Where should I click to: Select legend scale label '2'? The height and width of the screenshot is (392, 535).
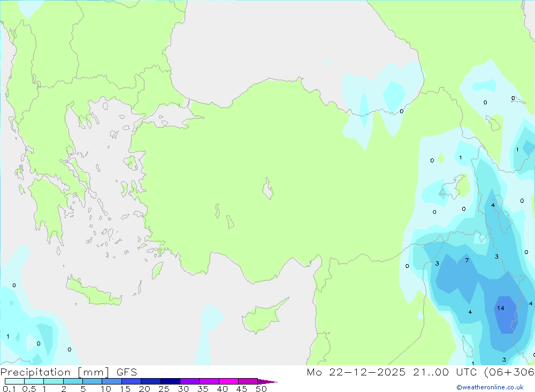64,389
